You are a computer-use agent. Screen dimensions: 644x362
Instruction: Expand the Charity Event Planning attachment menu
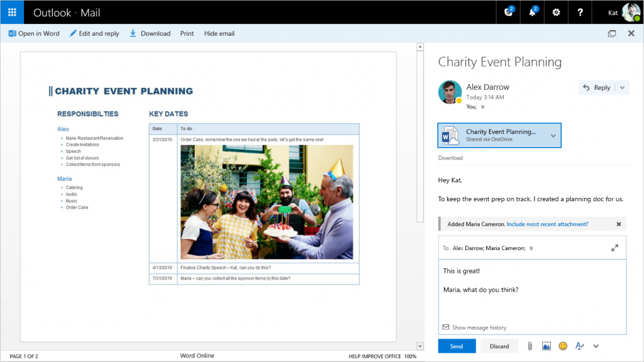[552, 135]
